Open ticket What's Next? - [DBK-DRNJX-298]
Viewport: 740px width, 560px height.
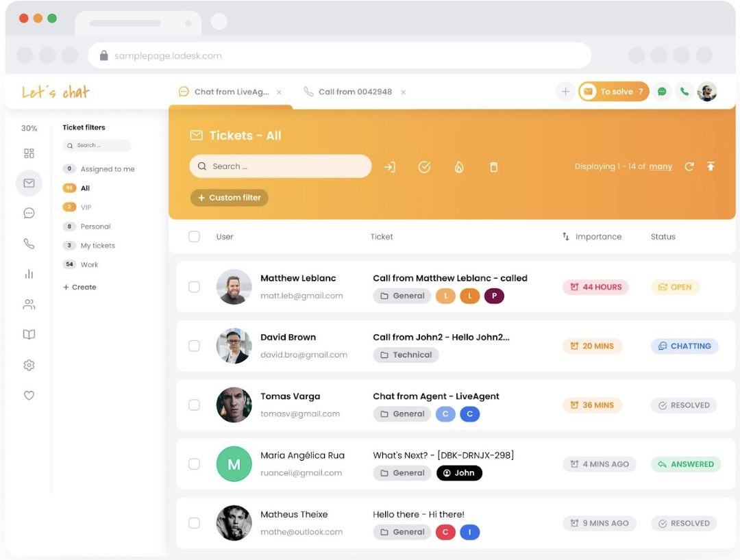[443, 455]
